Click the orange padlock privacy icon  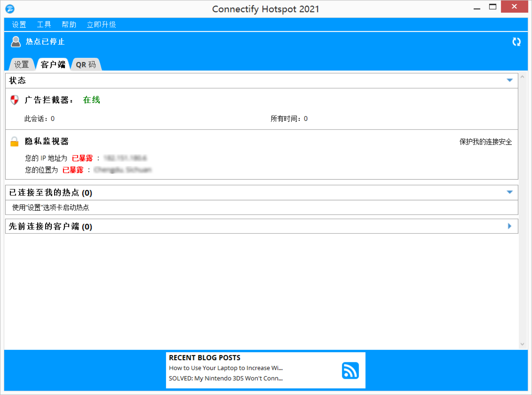[x=14, y=141]
